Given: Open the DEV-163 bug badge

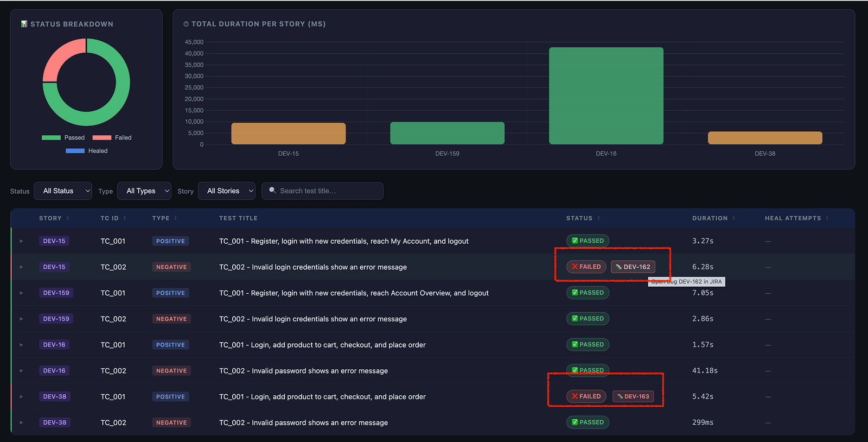Looking at the screenshot, I should 633,396.
